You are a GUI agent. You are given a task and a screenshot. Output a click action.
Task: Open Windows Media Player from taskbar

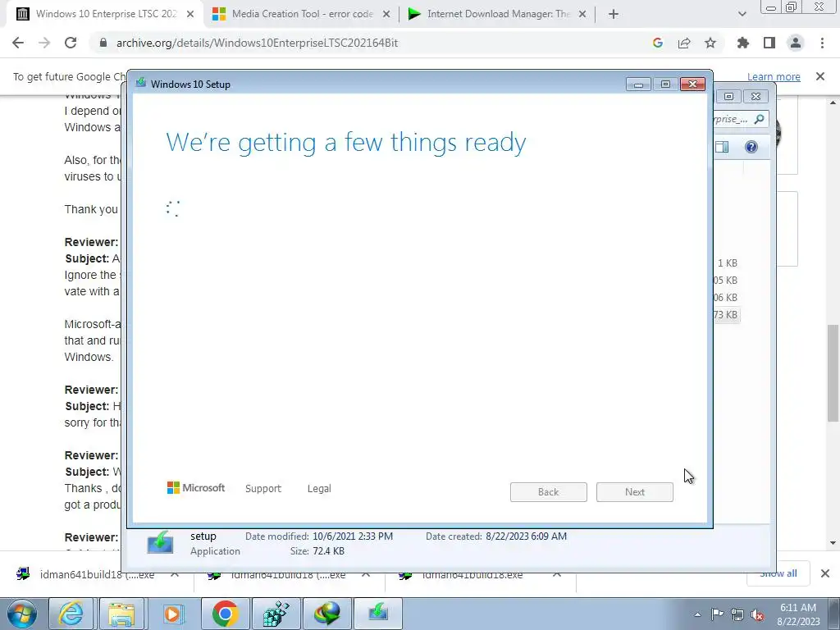(172, 614)
